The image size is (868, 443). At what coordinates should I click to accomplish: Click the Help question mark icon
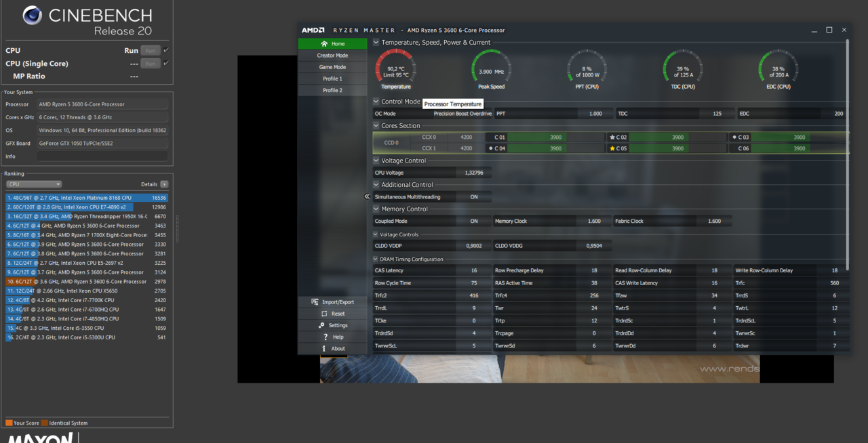(x=325, y=337)
